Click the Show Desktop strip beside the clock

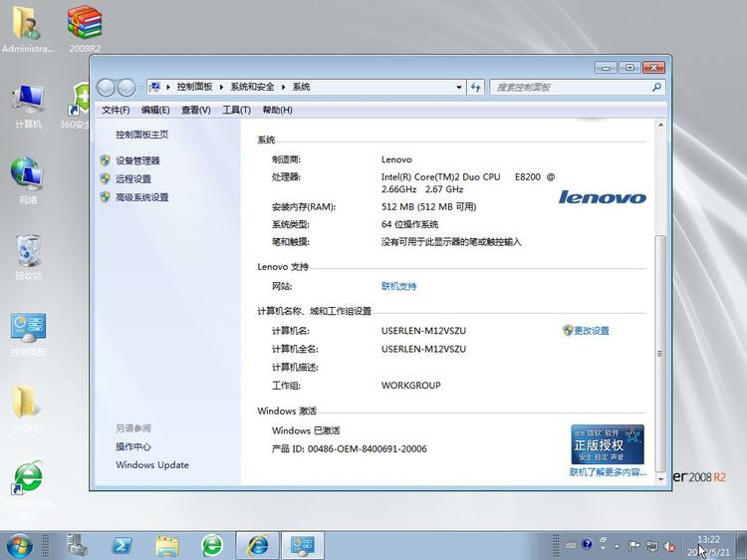pyautogui.click(x=741, y=545)
